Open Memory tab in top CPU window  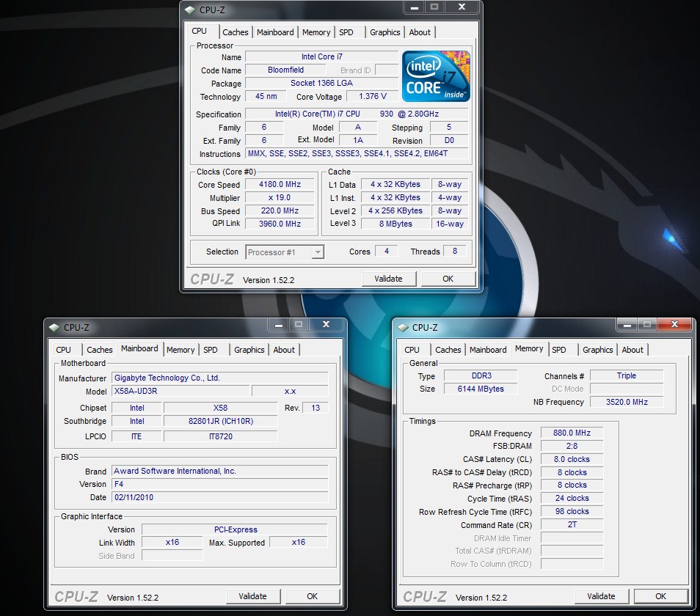tap(316, 32)
